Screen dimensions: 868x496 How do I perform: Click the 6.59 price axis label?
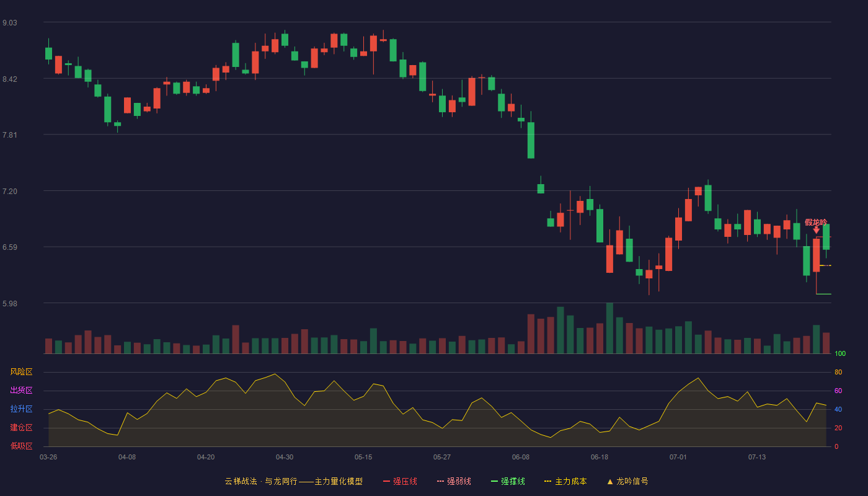pos(10,247)
